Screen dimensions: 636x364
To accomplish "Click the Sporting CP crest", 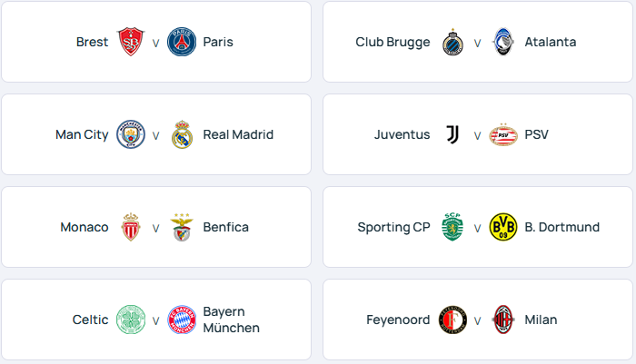I will (452, 227).
